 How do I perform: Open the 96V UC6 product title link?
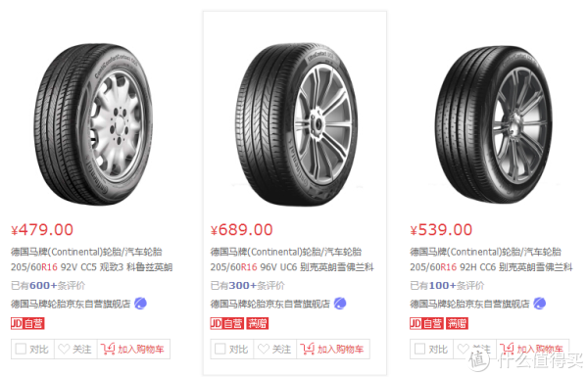pyautogui.click(x=292, y=259)
